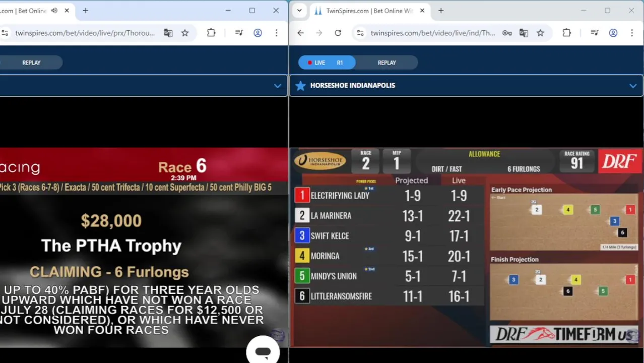Open Chrome menu dots in right window
Image resolution: width=644 pixels, height=363 pixels.
pyautogui.click(x=632, y=33)
